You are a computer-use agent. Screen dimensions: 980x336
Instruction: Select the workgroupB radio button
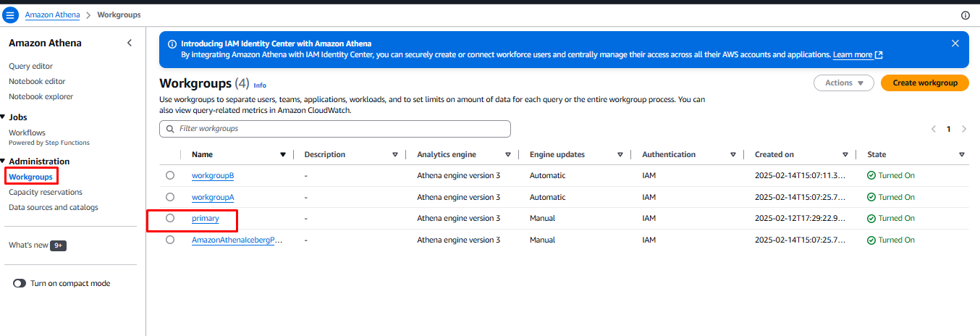point(170,175)
